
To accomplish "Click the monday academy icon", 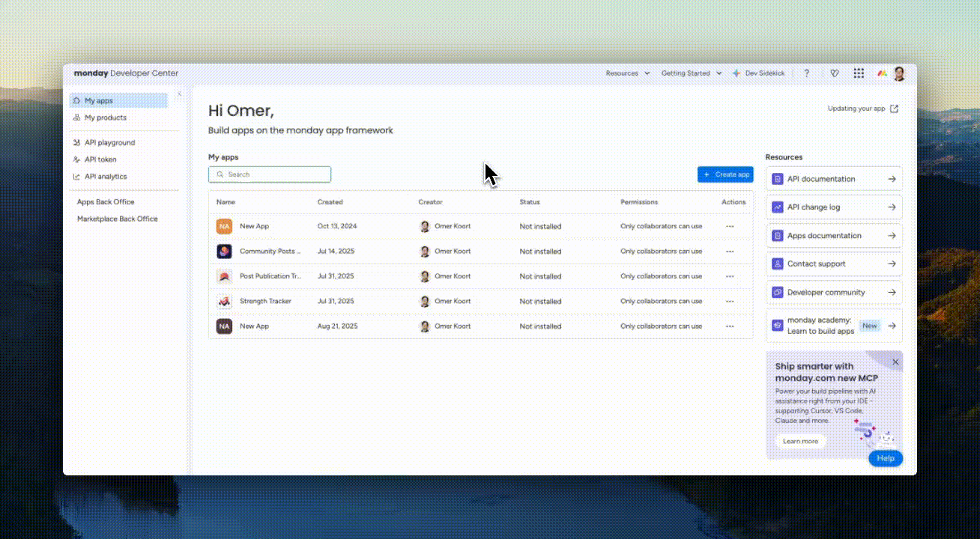I will click(778, 326).
